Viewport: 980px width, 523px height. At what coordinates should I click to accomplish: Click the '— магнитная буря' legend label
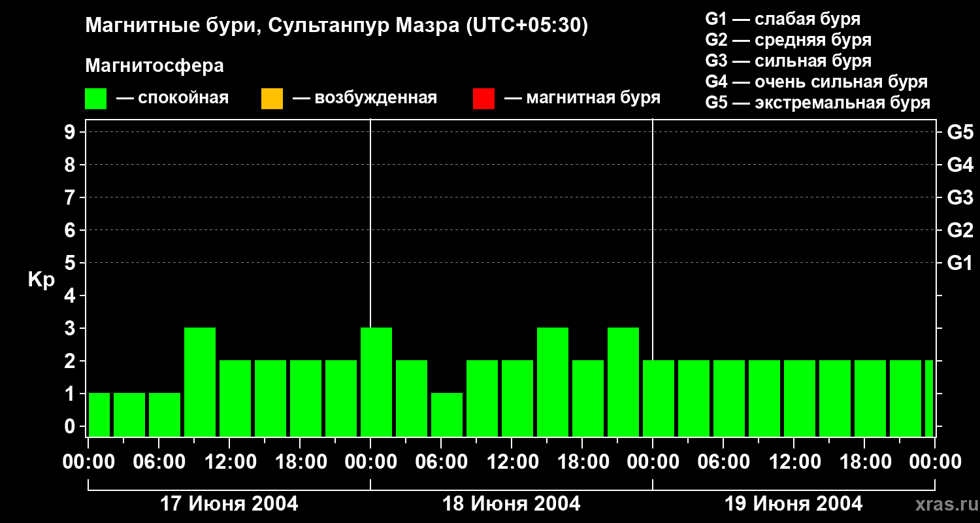pos(582,99)
